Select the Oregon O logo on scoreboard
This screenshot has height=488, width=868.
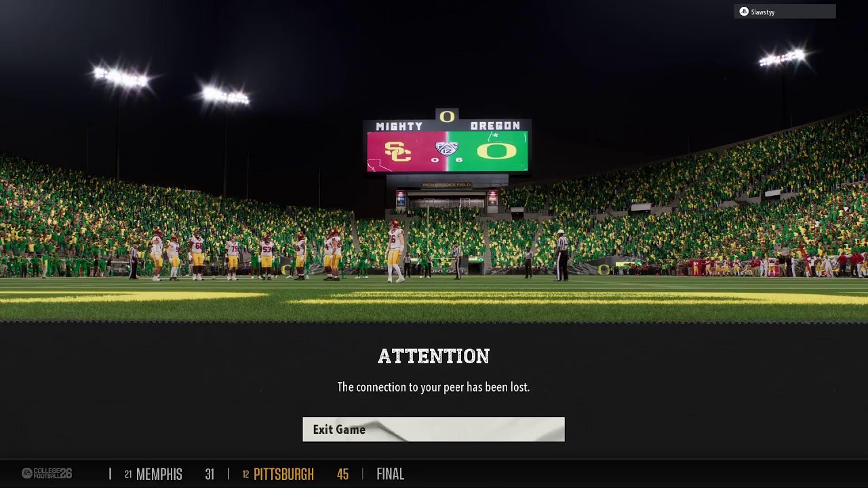(x=496, y=151)
